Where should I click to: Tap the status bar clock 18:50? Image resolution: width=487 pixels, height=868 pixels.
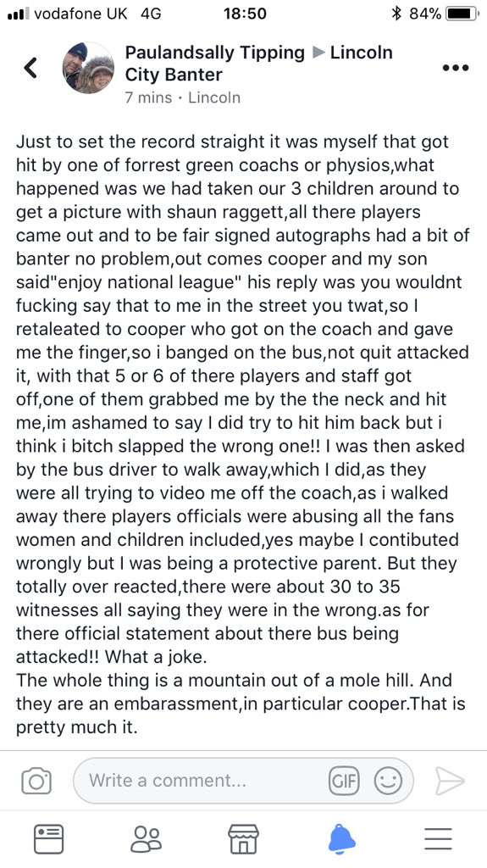[x=245, y=14]
